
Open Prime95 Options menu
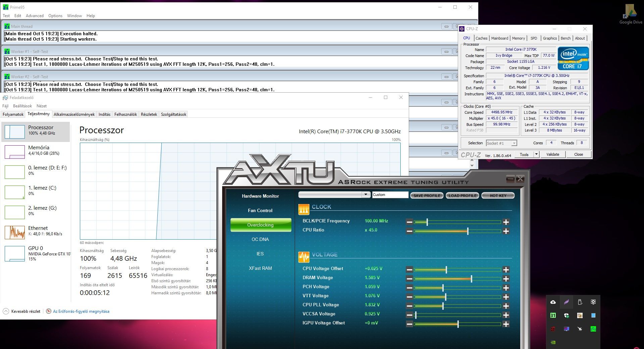click(55, 16)
